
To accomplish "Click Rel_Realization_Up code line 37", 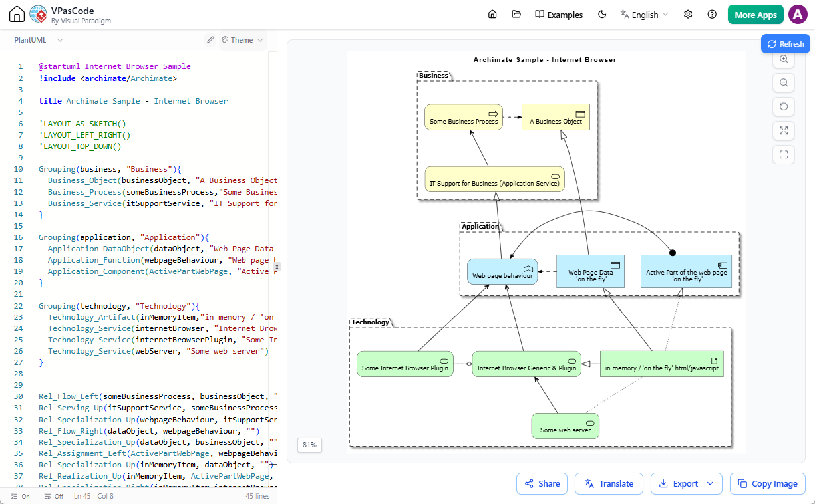I will (x=158, y=476).
